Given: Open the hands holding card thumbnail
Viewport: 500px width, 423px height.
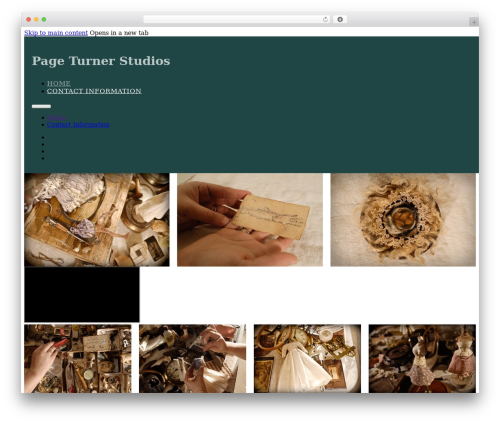Looking at the screenshot, I should pos(250,220).
